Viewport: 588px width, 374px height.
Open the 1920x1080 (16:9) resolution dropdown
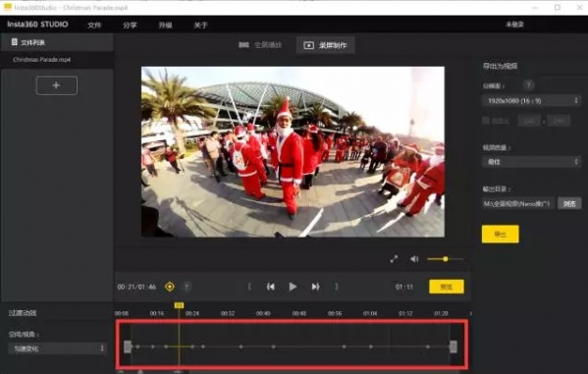point(531,100)
